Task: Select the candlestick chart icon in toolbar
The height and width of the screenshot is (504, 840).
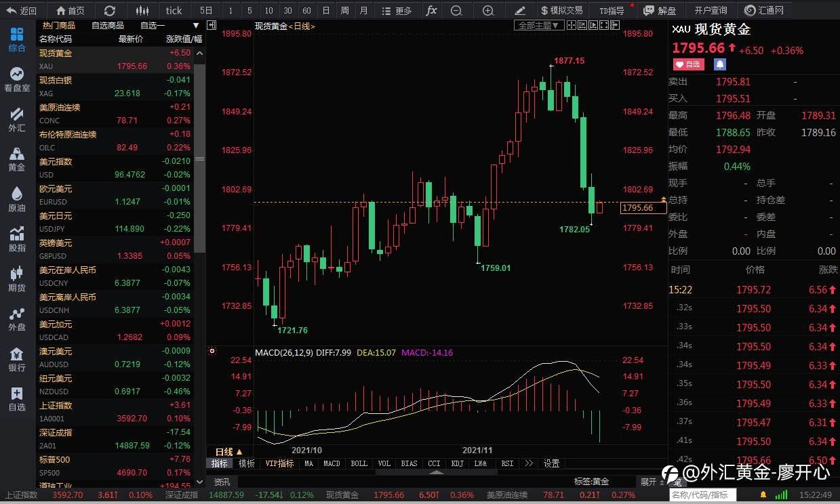Action: point(142,10)
